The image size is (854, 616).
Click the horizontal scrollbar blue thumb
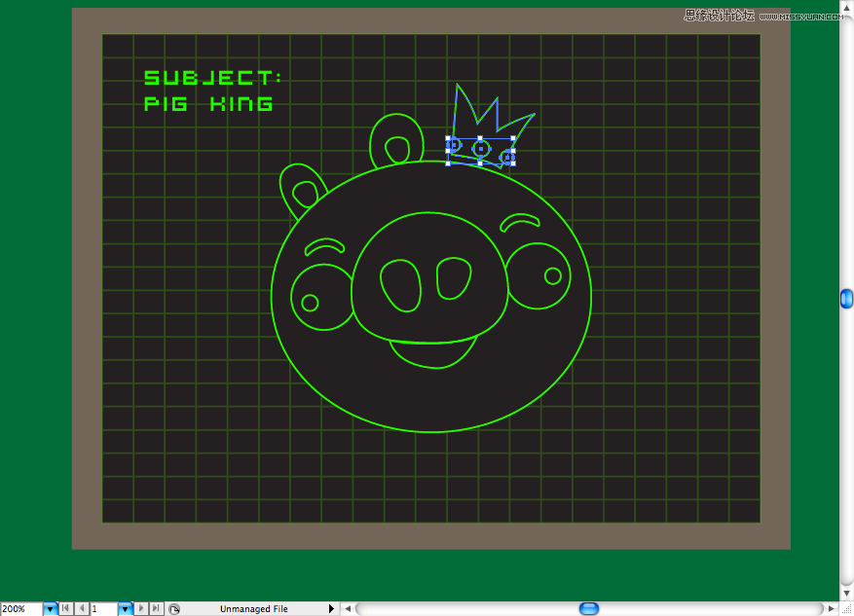tap(589, 608)
